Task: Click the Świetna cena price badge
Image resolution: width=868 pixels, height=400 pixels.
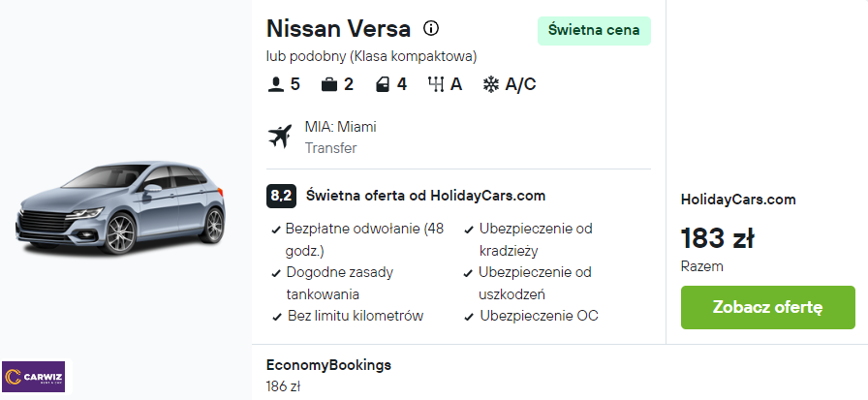Action: point(594,30)
